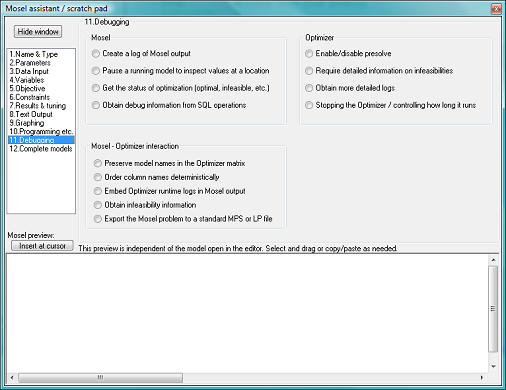Open the '1.Name & Type' list item
Viewport: 506px width, 390px height.
pos(33,54)
